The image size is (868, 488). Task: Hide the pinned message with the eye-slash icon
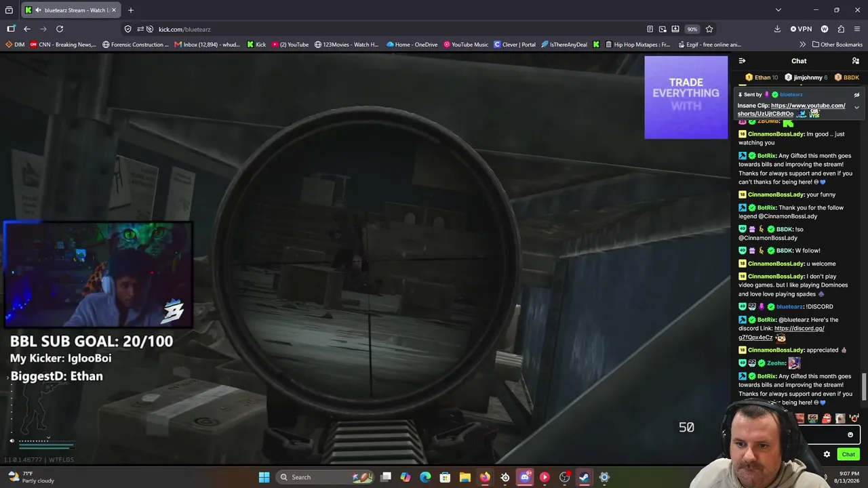[856, 95]
